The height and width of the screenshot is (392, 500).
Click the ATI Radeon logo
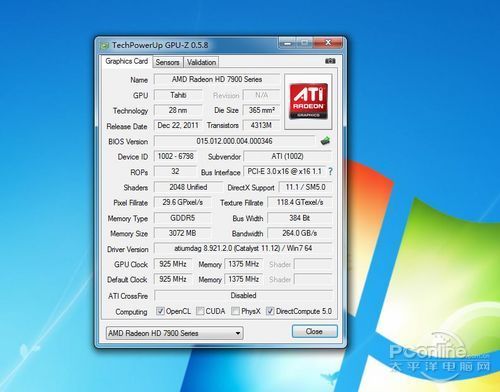tap(308, 102)
